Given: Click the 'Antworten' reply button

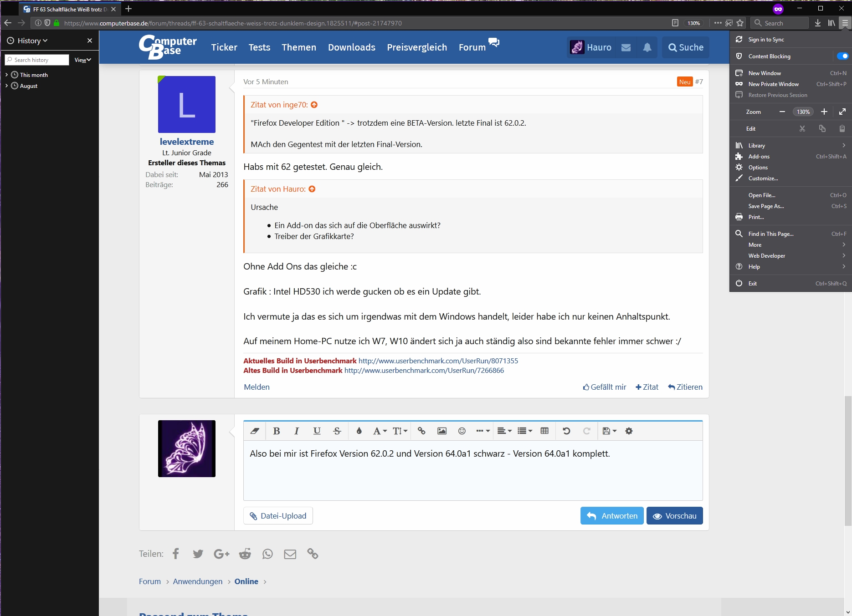Looking at the screenshot, I should pyautogui.click(x=612, y=515).
